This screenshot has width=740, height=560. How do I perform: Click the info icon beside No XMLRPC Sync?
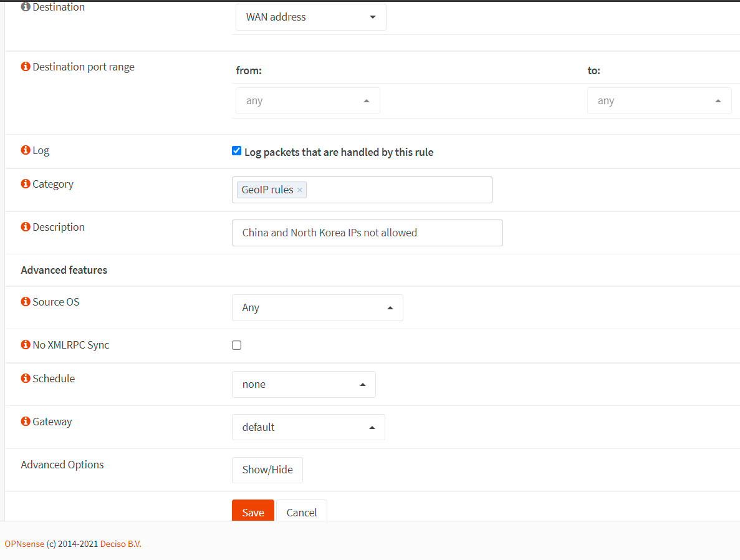(26, 345)
